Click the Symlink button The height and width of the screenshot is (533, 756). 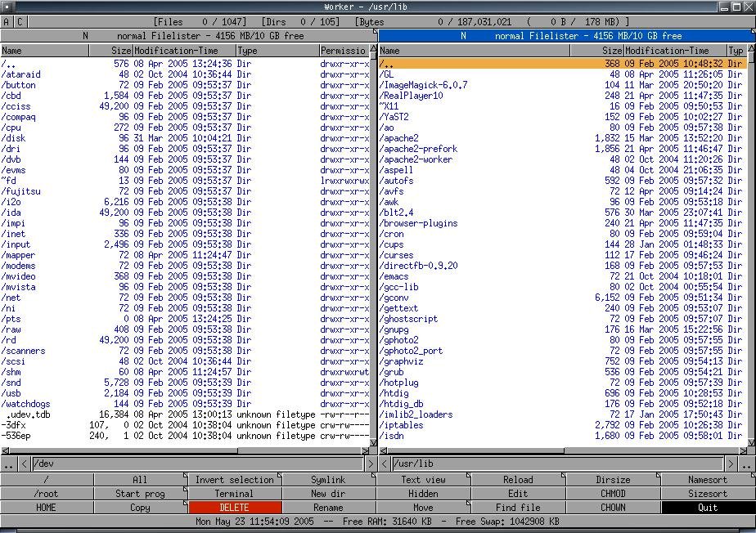pyautogui.click(x=329, y=480)
